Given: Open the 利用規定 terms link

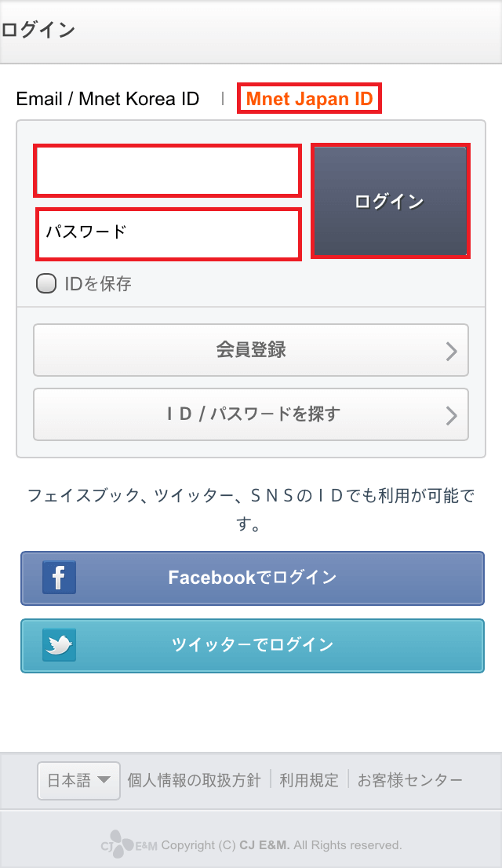Looking at the screenshot, I should pyautogui.click(x=309, y=780).
